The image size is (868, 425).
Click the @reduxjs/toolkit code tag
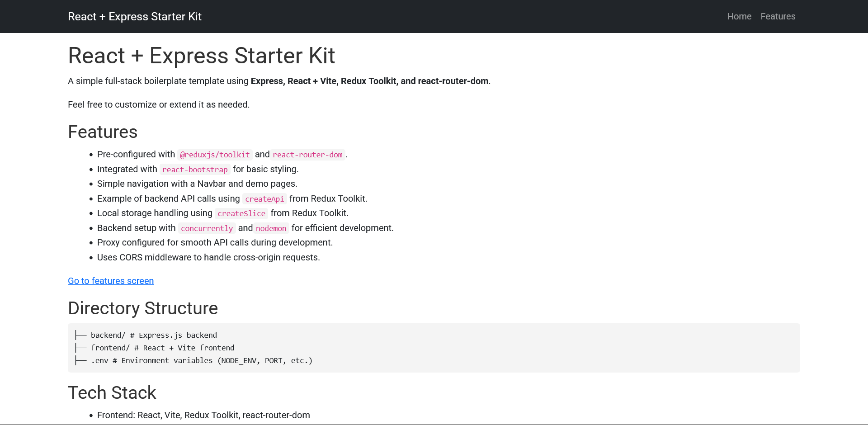[215, 155]
